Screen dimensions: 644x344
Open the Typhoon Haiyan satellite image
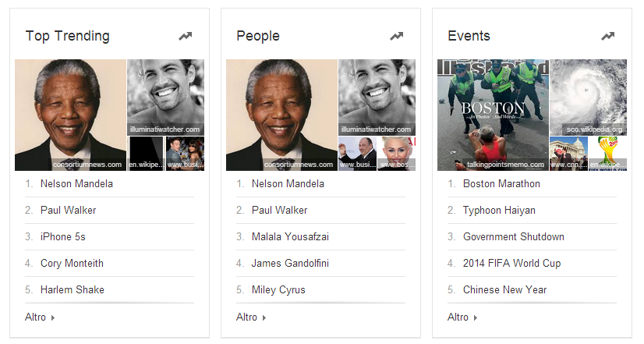588,97
